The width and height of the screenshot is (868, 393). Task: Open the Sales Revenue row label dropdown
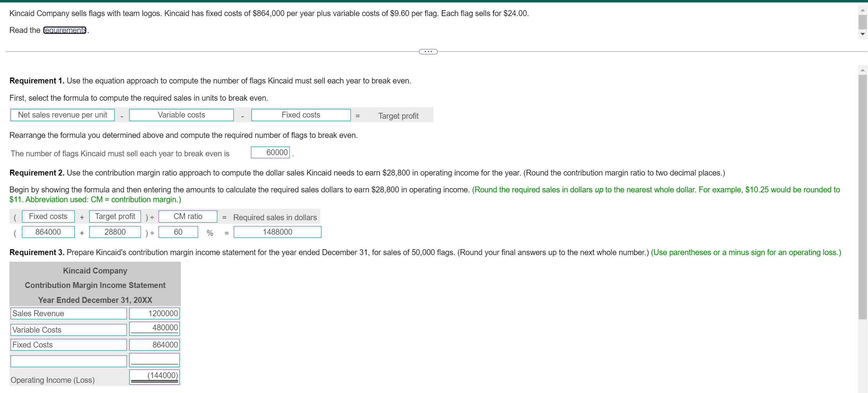[x=69, y=313]
